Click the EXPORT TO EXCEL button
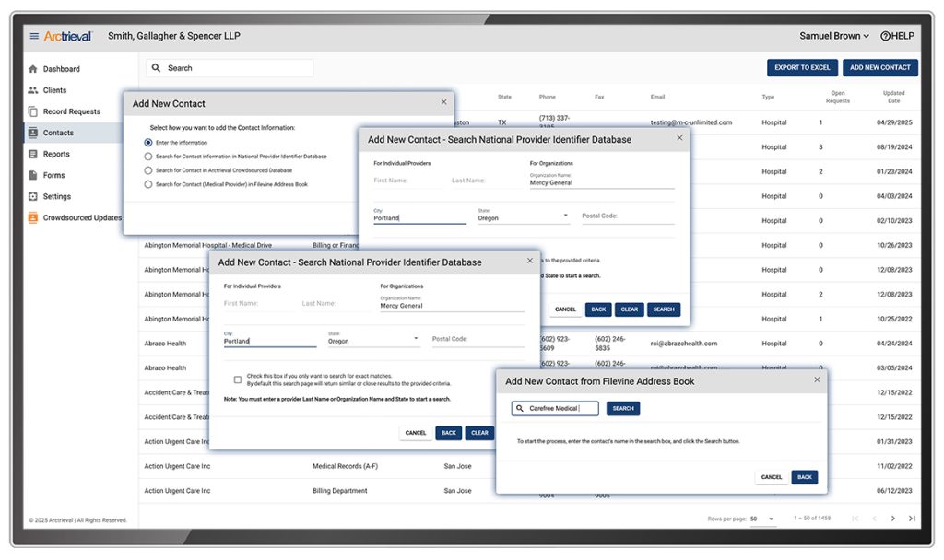Image resolution: width=944 pixels, height=560 pixels. pyautogui.click(x=802, y=67)
